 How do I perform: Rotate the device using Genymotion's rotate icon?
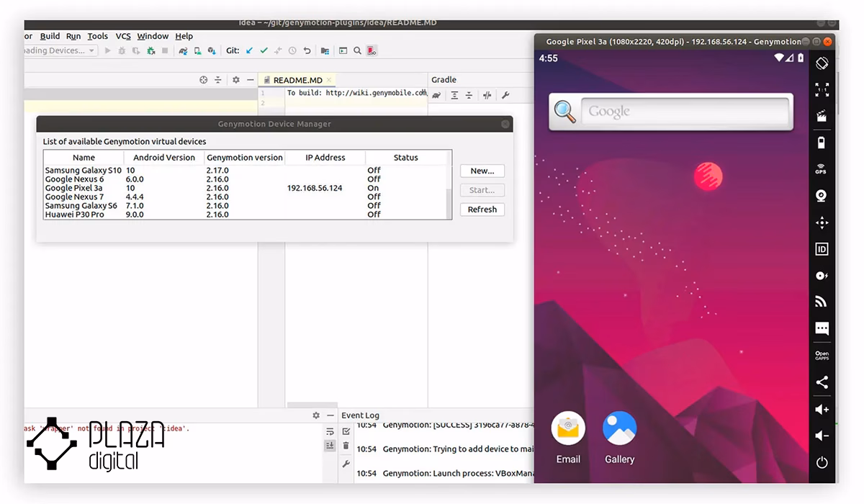(822, 63)
